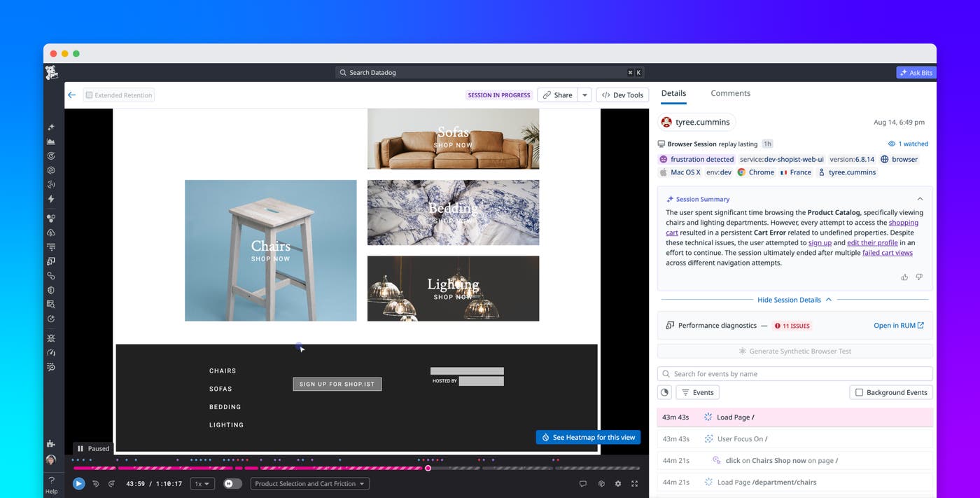The height and width of the screenshot is (498, 980).
Task: Expand the Share button dropdown arrow
Action: (585, 95)
